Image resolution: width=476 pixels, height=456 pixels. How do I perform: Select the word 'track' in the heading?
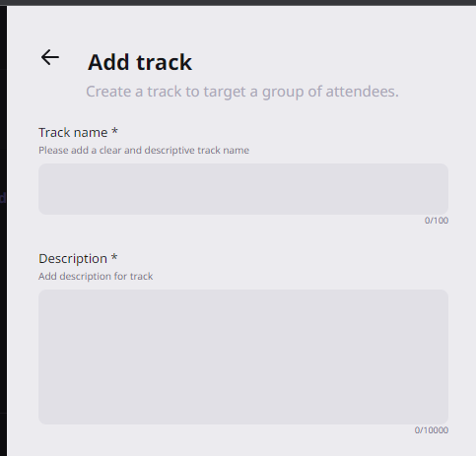[165, 62]
